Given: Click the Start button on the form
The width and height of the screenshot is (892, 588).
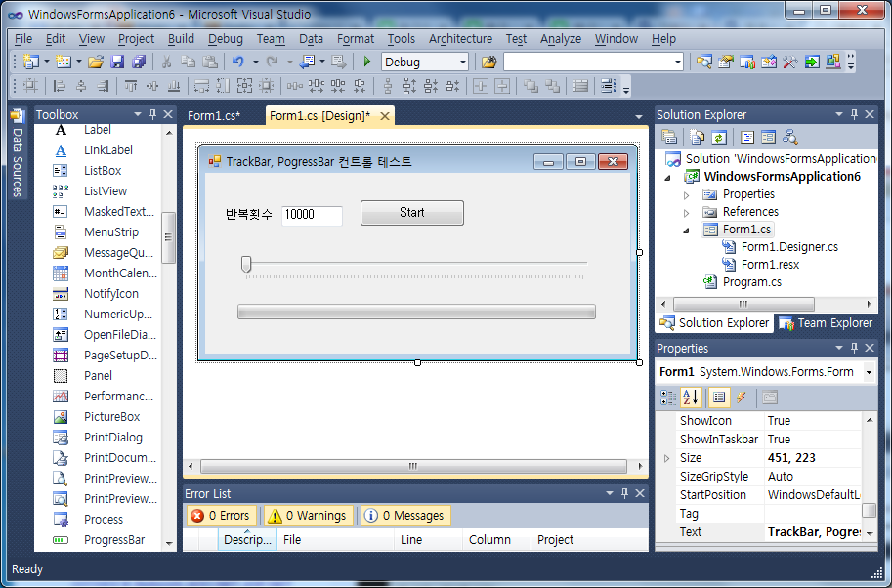Looking at the screenshot, I should [x=412, y=213].
